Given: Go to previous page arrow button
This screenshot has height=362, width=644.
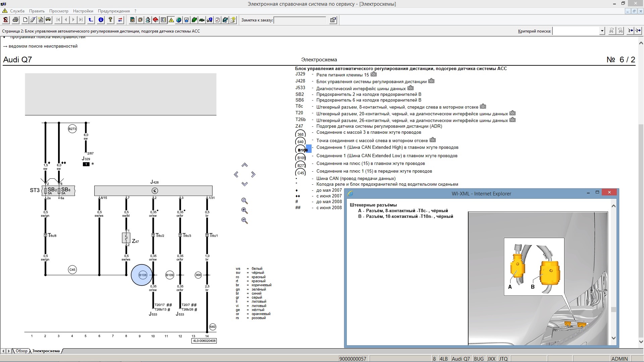Looking at the screenshot, I should tap(66, 20).
